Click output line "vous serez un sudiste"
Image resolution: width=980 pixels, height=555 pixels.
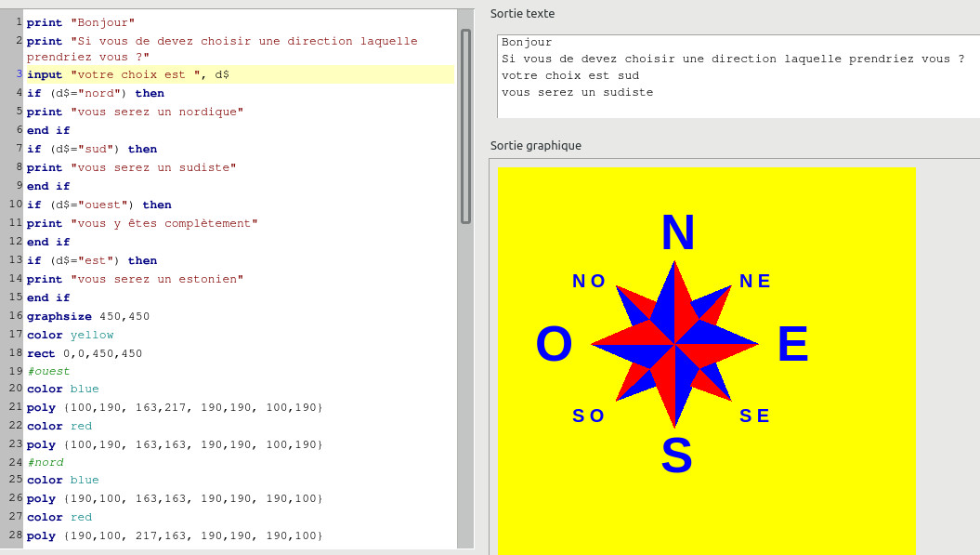coord(577,93)
